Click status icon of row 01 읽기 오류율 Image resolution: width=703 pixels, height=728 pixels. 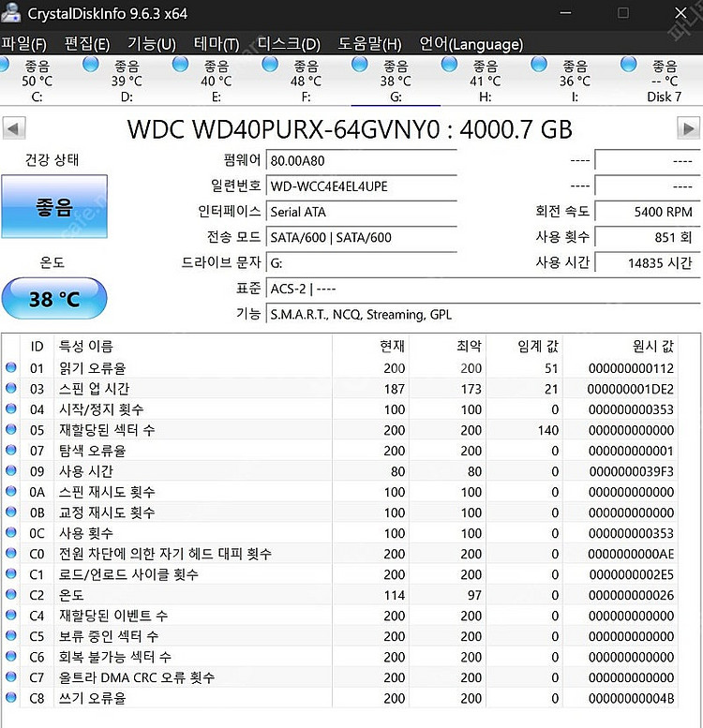11,367
